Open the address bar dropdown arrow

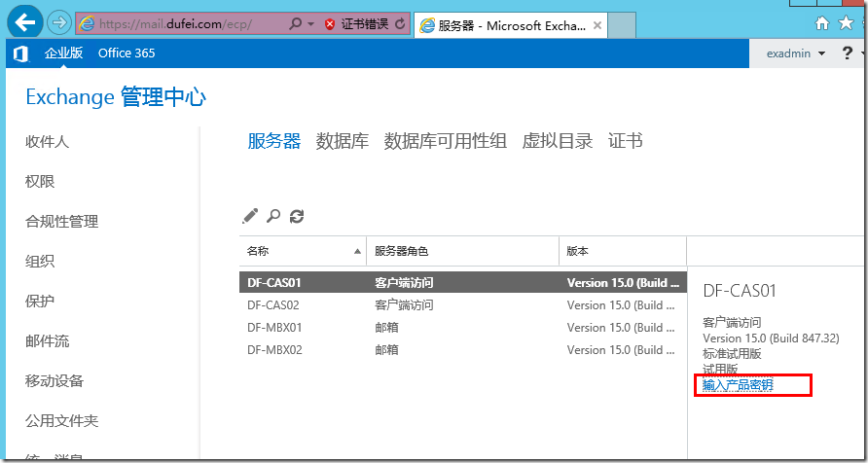[x=310, y=24]
